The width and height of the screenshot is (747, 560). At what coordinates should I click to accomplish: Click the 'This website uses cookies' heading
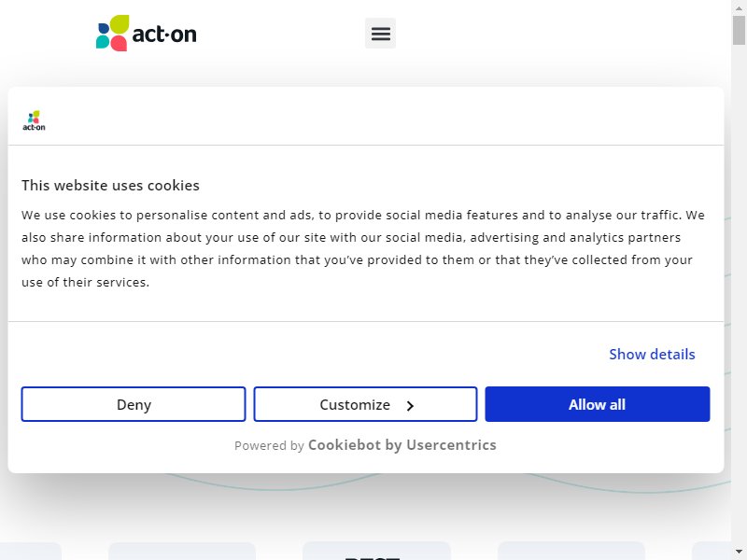[110, 185]
